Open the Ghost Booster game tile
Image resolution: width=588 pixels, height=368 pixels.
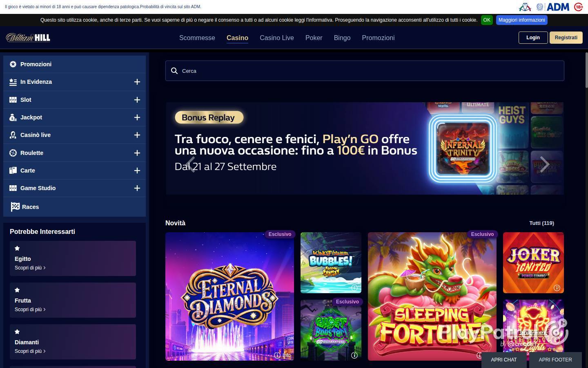[331, 330]
